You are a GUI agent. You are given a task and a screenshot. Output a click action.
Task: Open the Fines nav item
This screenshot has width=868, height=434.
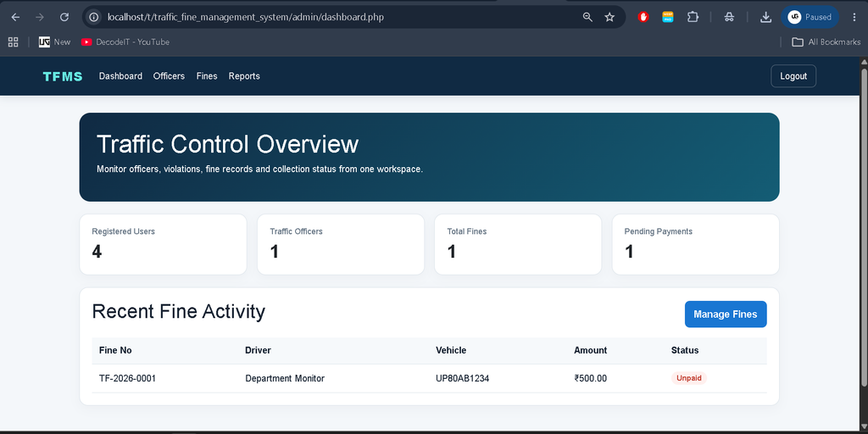click(207, 76)
